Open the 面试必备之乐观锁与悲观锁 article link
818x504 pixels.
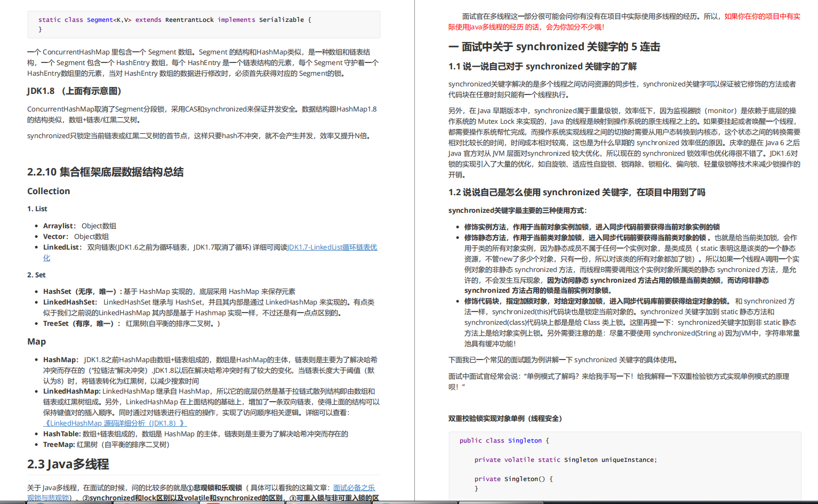(x=354, y=488)
